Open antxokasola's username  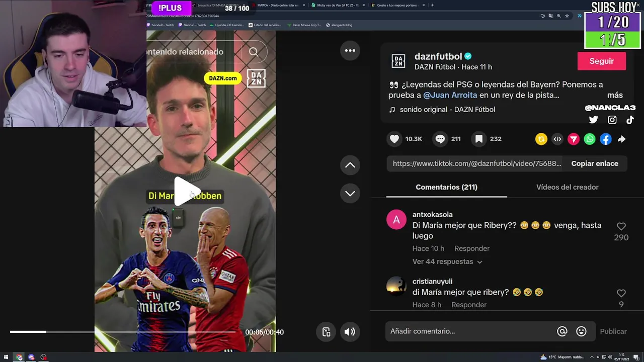point(432,215)
